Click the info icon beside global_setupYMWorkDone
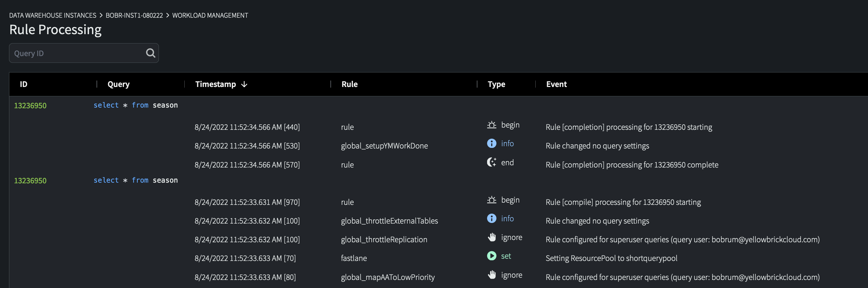 (x=492, y=144)
